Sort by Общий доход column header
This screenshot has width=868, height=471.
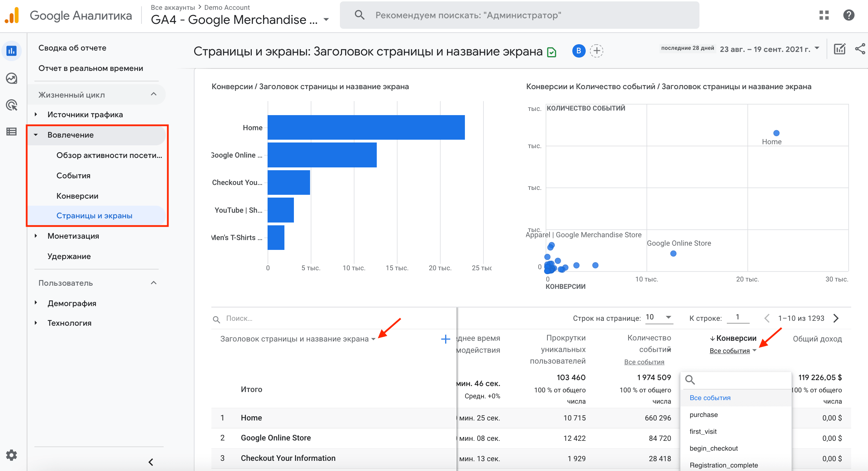point(817,339)
